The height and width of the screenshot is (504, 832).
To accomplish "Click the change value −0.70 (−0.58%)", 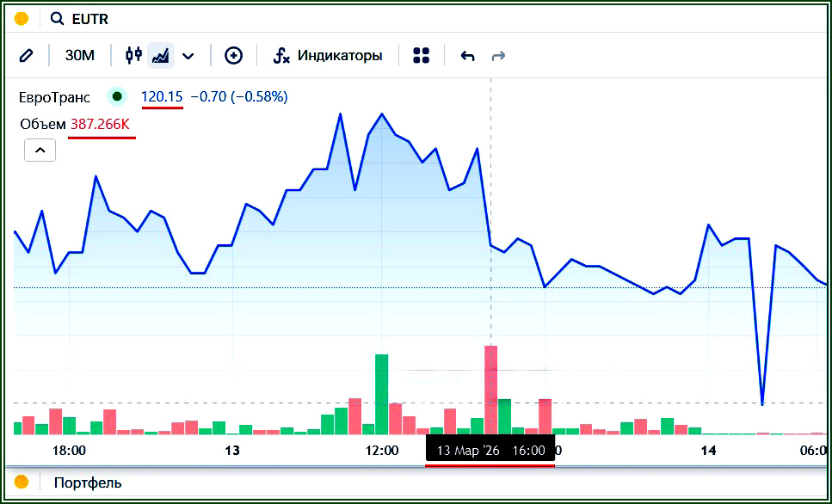I will tap(239, 96).
